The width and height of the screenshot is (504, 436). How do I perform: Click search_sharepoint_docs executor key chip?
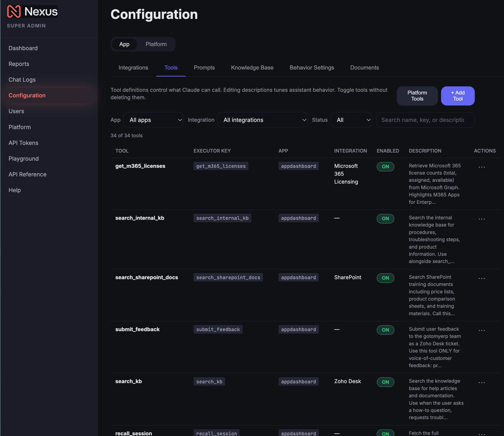point(228,278)
